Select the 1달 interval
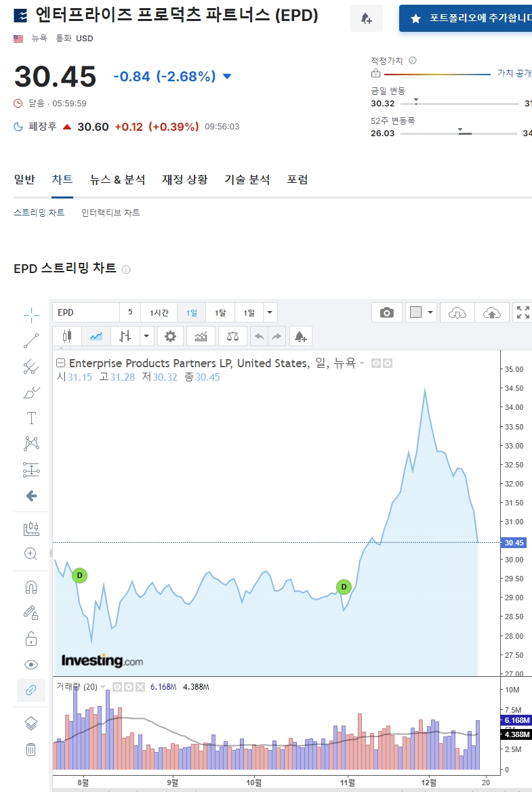Viewport: 532px width, 792px height. [x=220, y=312]
